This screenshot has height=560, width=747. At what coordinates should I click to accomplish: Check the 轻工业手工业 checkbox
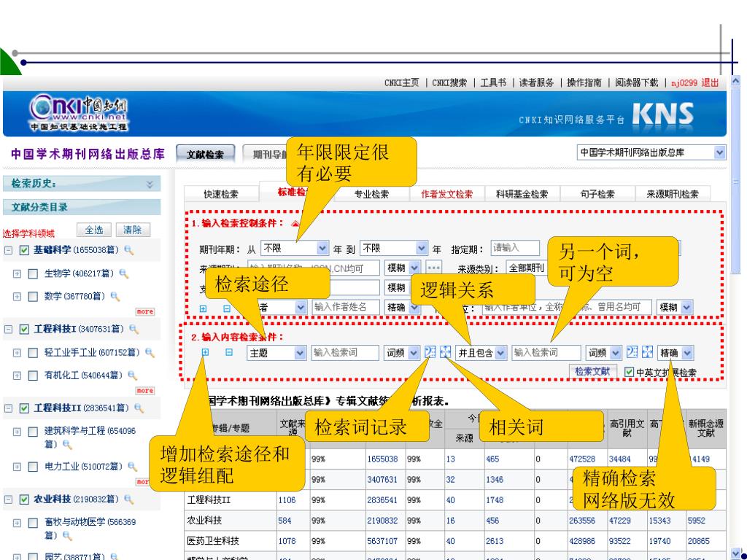(x=33, y=352)
